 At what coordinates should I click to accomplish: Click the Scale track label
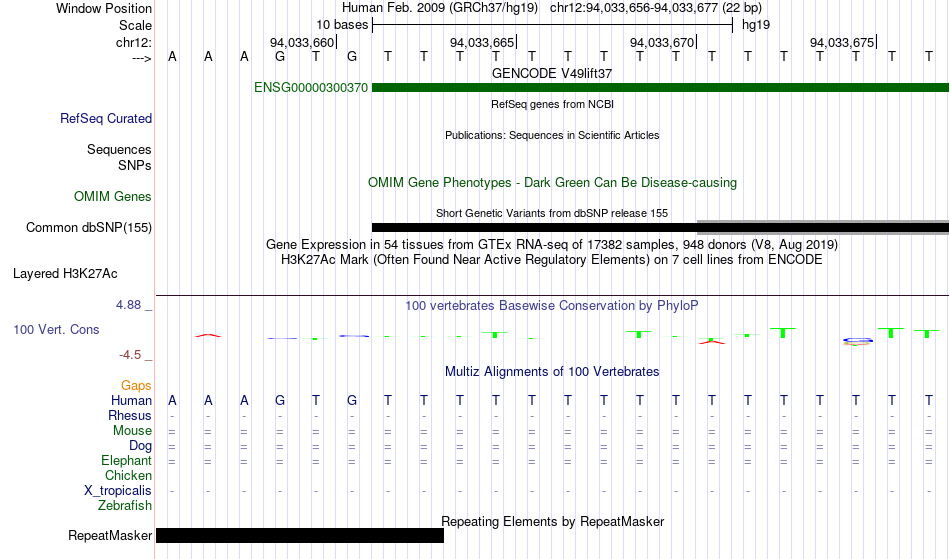tap(136, 25)
